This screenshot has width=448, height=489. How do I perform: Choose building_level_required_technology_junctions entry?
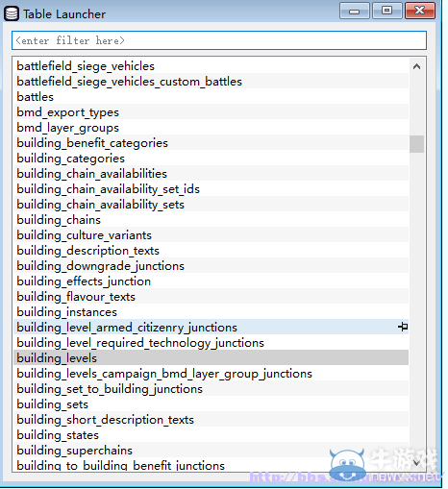[211, 343]
